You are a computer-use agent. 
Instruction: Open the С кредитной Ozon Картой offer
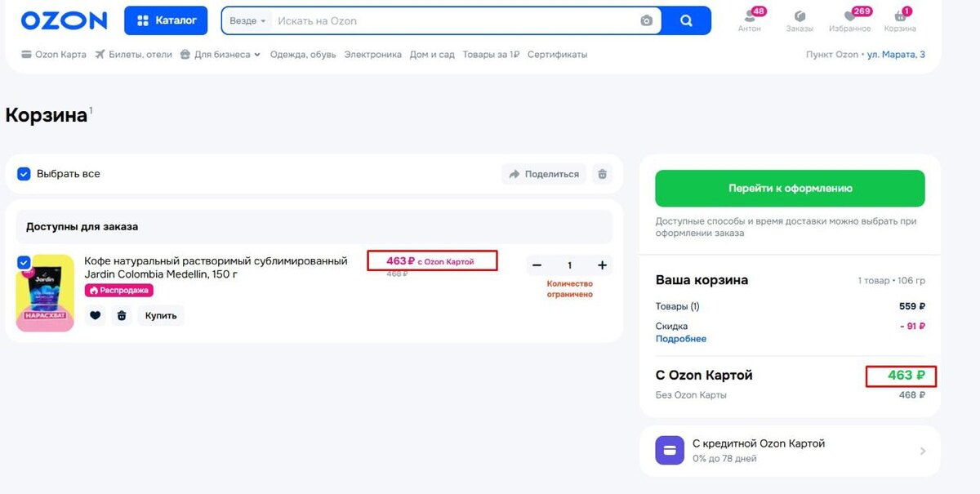[790, 450]
